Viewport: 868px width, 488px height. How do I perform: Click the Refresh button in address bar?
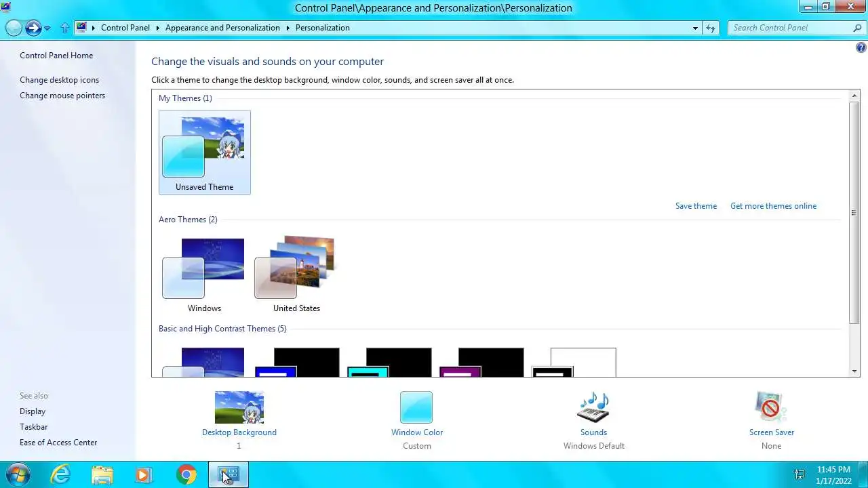point(710,28)
